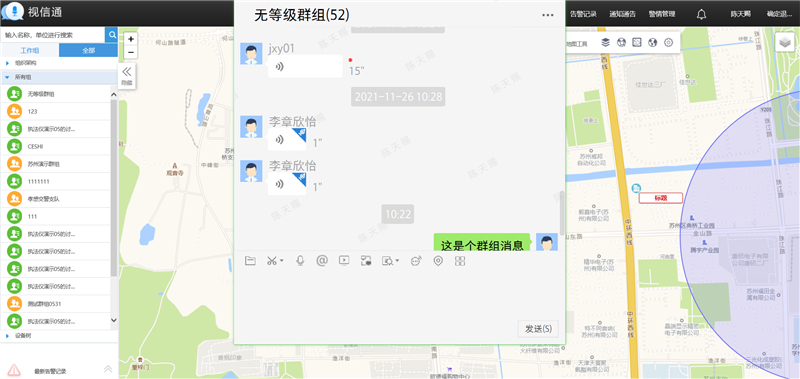Open the folder icon in chat toolbar
The image size is (800, 379).
[249, 261]
